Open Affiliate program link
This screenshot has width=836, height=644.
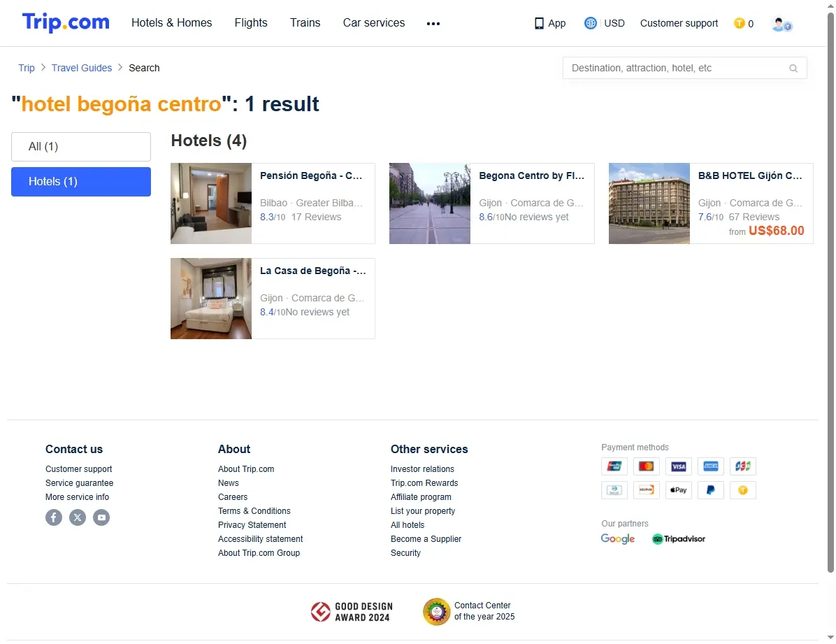[421, 496]
